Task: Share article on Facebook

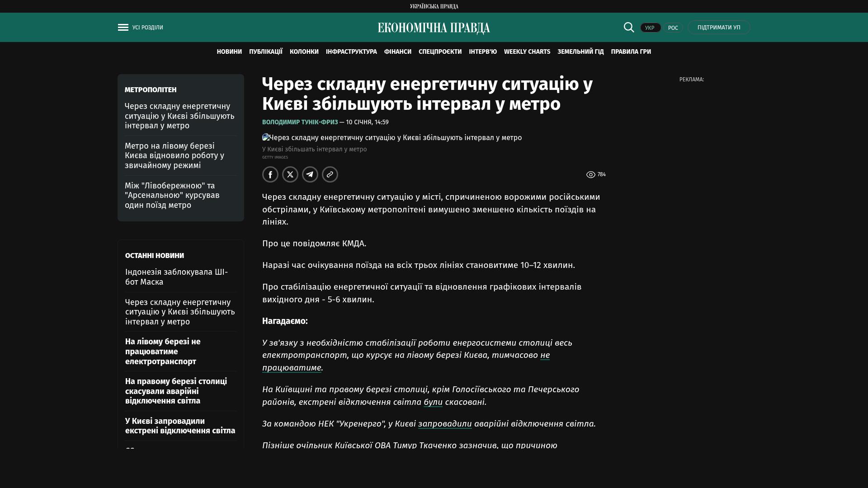Action: pyautogui.click(x=270, y=174)
